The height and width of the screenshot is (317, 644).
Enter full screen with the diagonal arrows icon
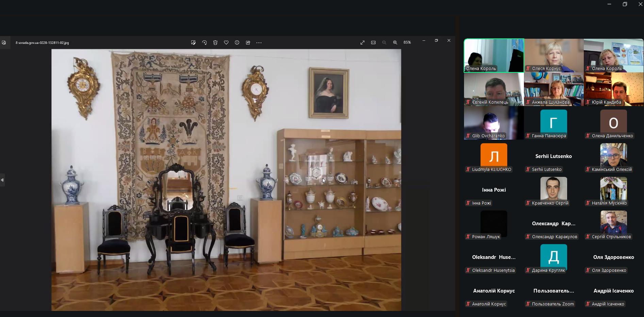(362, 42)
